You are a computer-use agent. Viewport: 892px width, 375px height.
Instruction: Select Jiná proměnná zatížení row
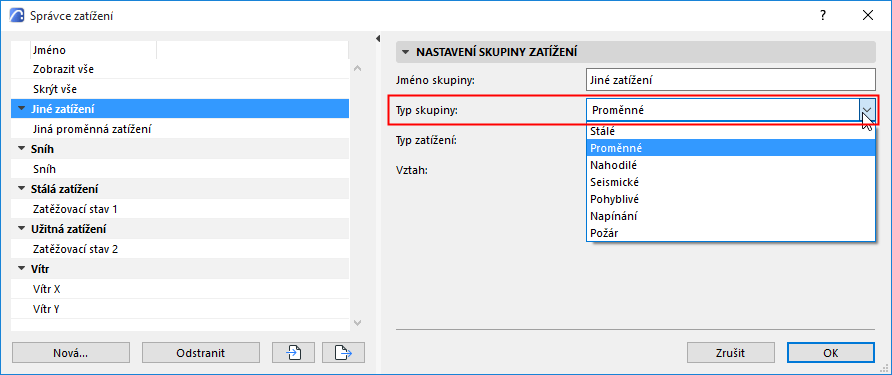(x=180, y=129)
